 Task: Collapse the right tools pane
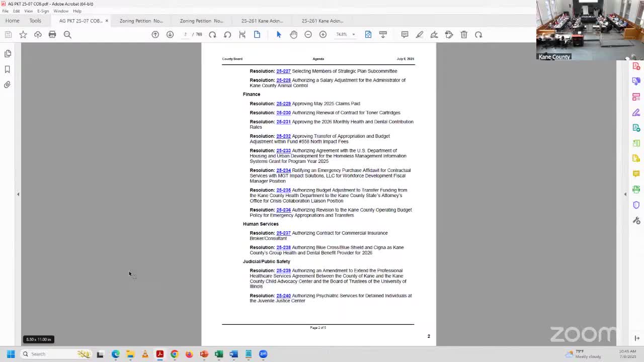coord(625,194)
